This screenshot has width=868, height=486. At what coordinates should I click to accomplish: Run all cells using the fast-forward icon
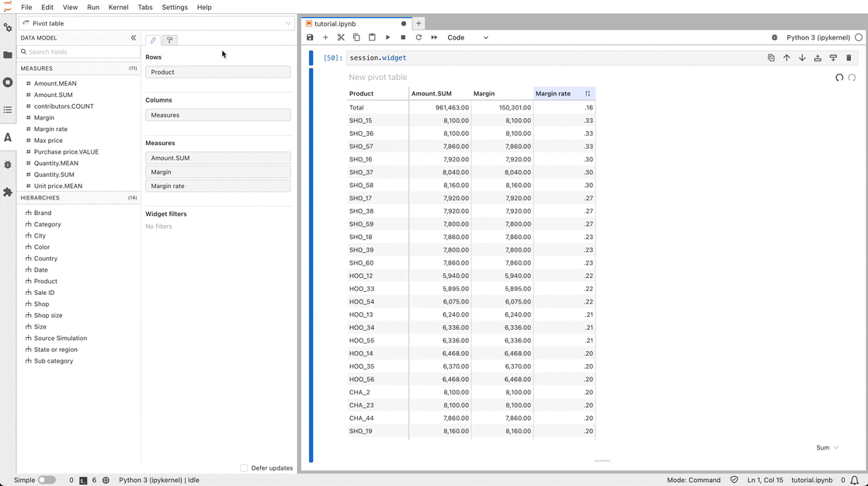pyautogui.click(x=434, y=37)
